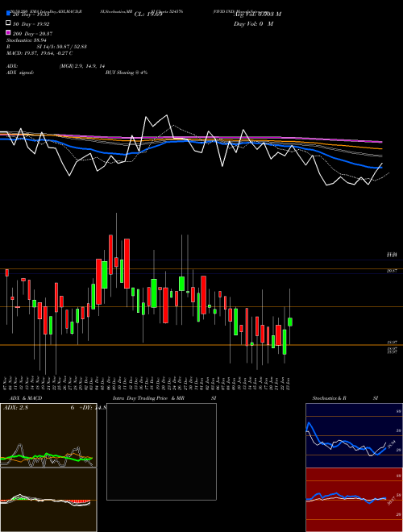403x532 pixels.
Task: Click the '20.37' price axis label
Action: pos(392,271)
